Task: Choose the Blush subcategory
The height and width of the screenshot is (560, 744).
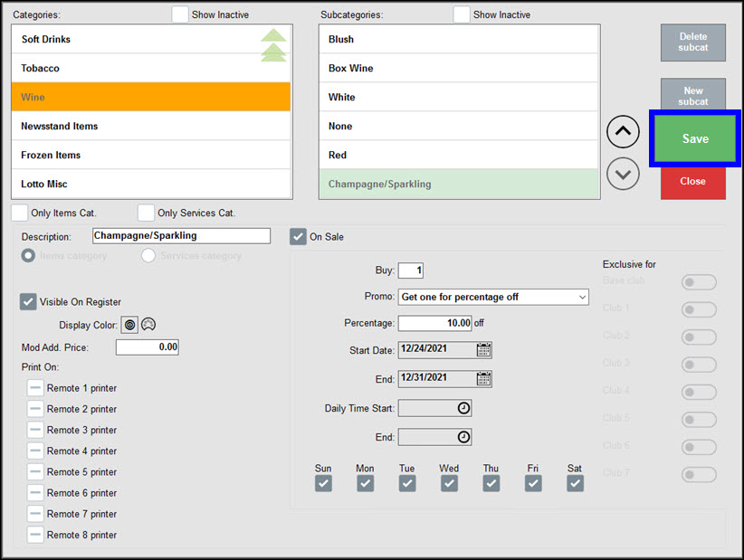Action: (x=459, y=40)
